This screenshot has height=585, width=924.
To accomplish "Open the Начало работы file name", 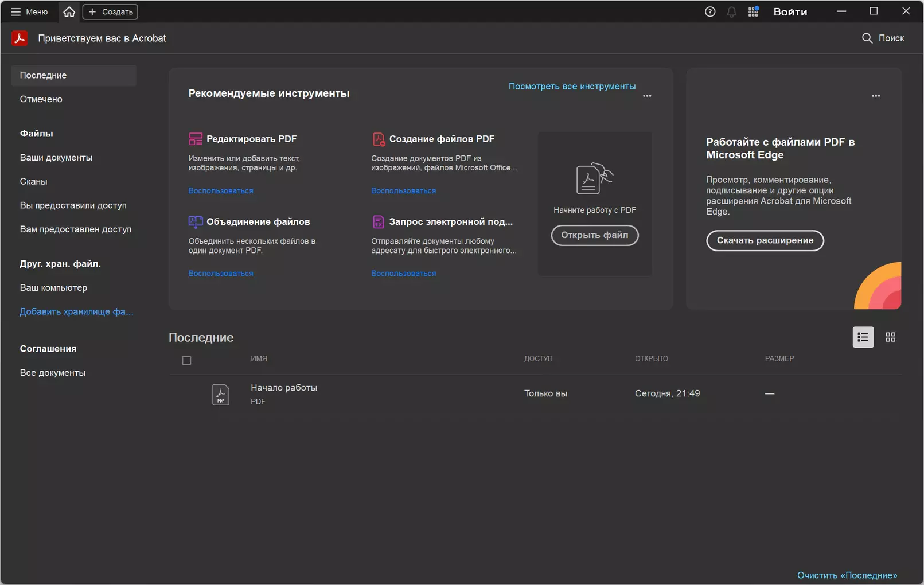I will pyautogui.click(x=284, y=388).
